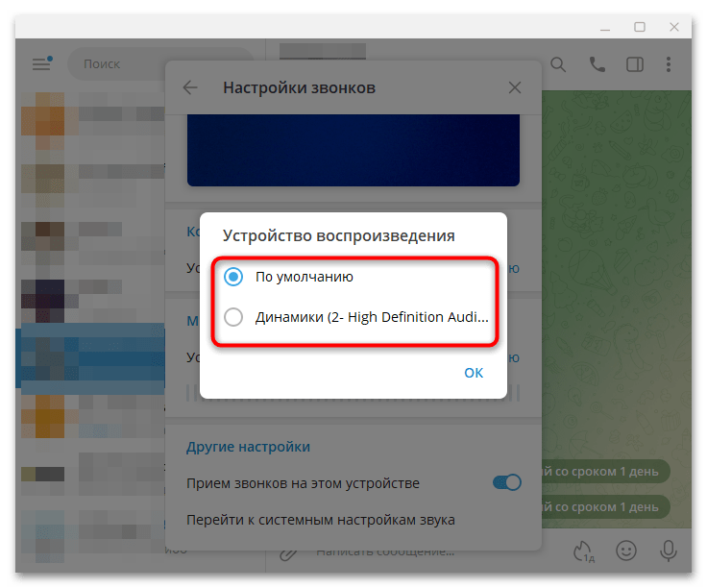Image resolution: width=707 pixels, height=588 pixels.
Task: Click the dialog title 'Устройство воспроизведения'
Action: [x=339, y=235]
